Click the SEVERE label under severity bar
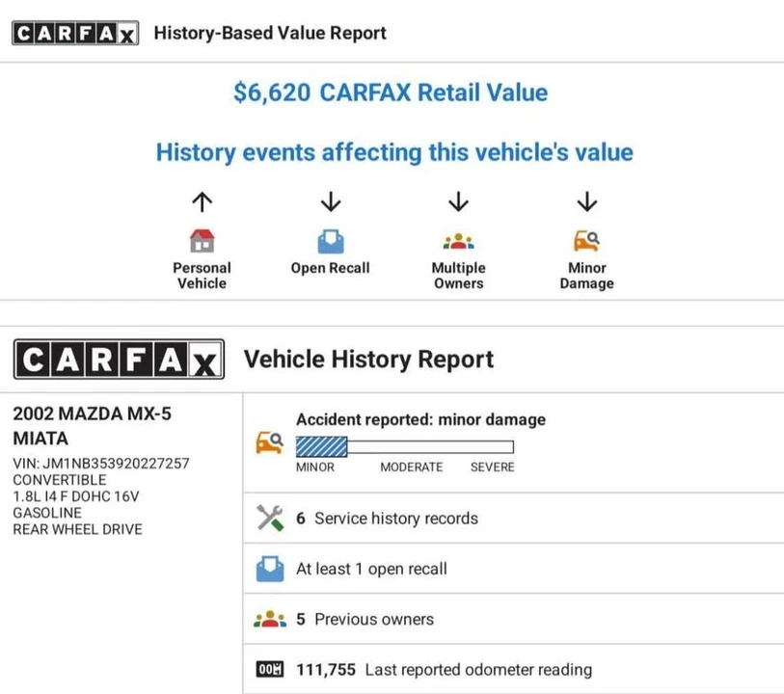Viewport: 784px width, 694px height. (x=493, y=467)
